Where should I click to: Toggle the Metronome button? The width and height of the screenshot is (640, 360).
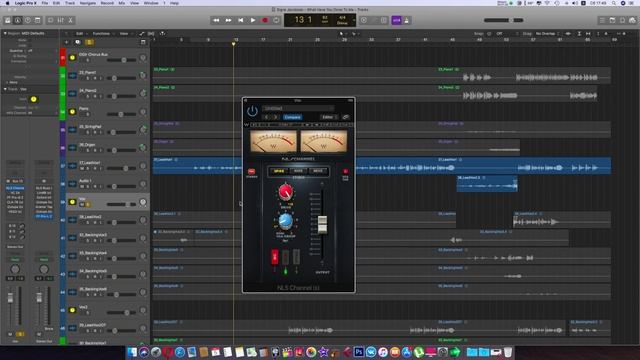(x=407, y=20)
